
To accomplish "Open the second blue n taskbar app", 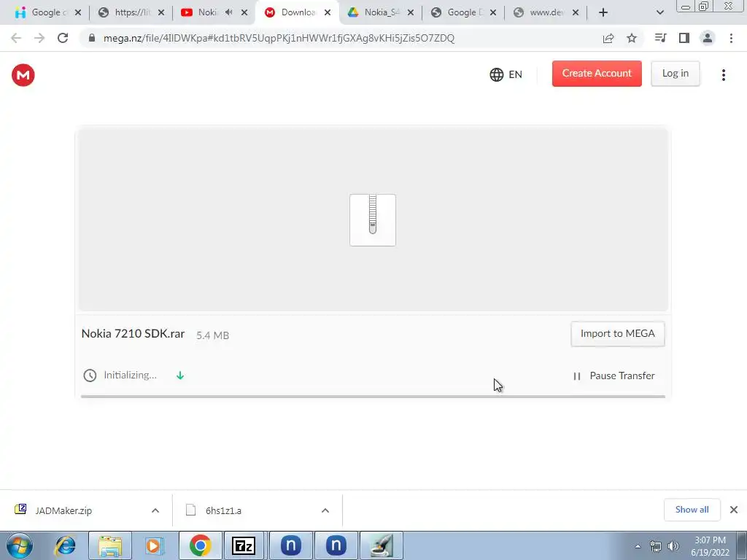I will click(336, 545).
